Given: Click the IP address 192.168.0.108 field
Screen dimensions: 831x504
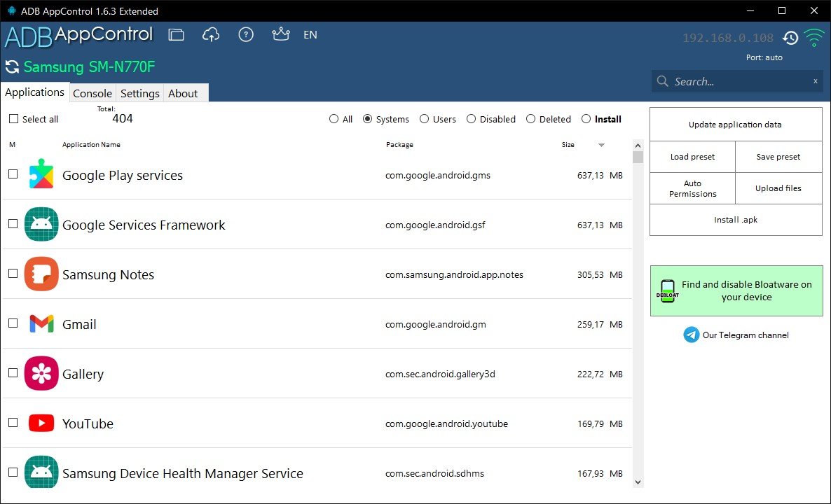Looking at the screenshot, I should (728, 38).
